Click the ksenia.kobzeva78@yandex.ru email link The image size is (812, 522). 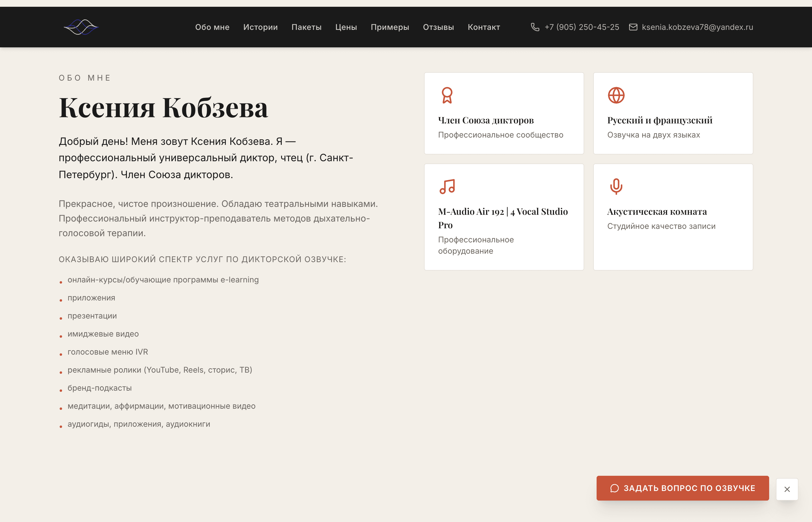coord(698,27)
